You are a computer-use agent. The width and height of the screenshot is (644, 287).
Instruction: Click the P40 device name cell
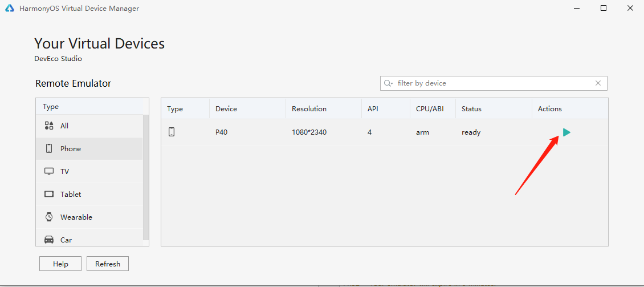click(x=222, y=132)
